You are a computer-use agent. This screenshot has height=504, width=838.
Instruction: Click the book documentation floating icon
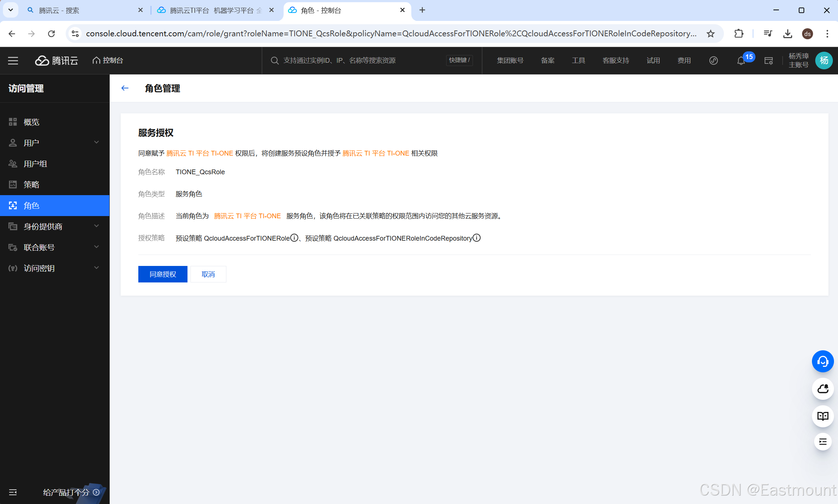point(823,416)
